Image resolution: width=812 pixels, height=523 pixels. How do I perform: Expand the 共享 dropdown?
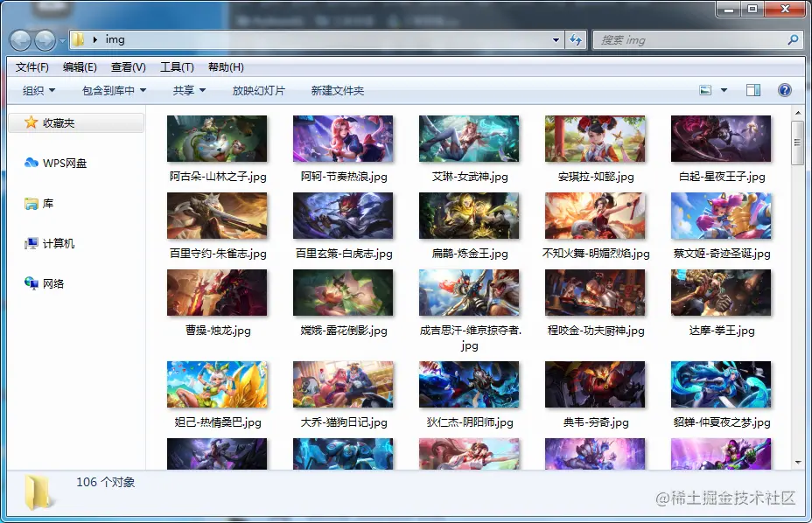(x=189, y=91)
